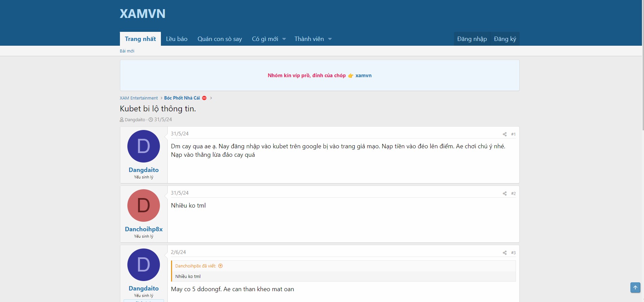Screen dimensions: 644x302
Task: Click the Đăng ký button
Action: [x=505, y=39]
